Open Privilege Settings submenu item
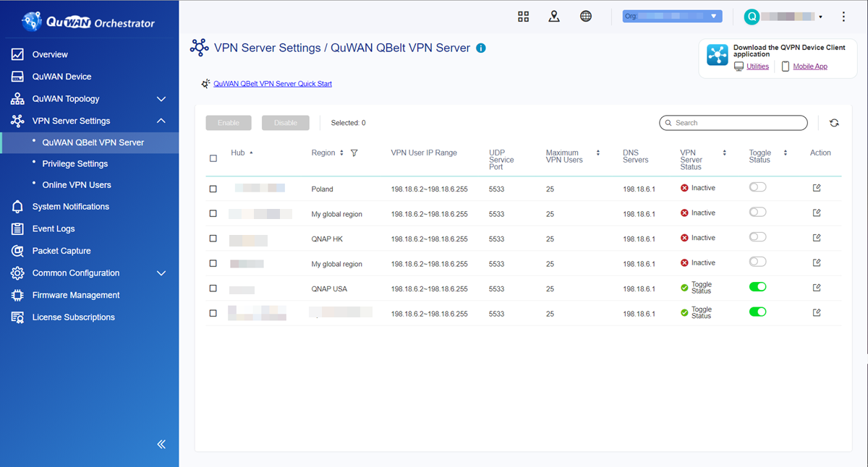This screenshot has width=868, height=467. click(75, 164)
